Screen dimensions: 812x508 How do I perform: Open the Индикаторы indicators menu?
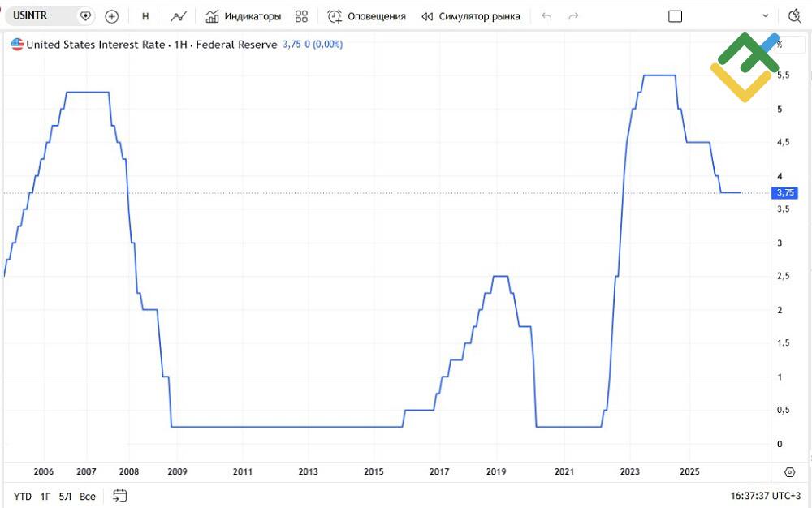tap(244, 16)
